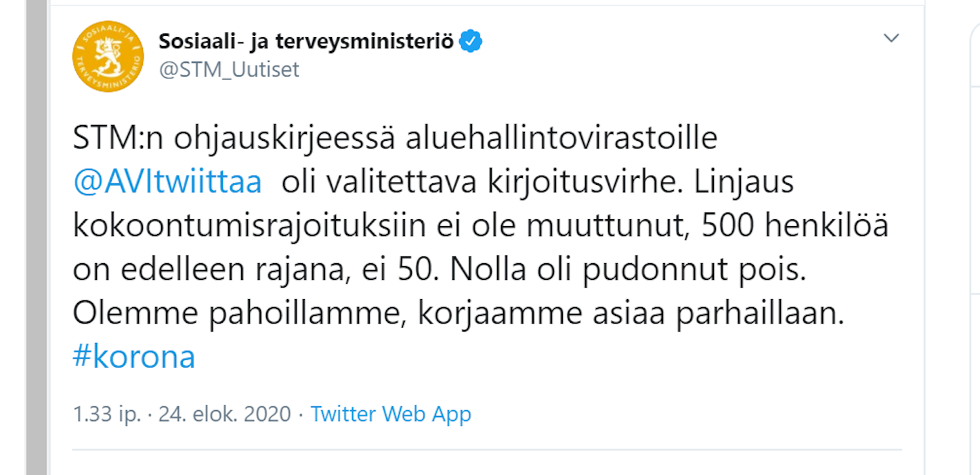
Task: Open Sosiaali- ja terveysministeriö display name
Action: pyautogui.click(x=305, y=42)
